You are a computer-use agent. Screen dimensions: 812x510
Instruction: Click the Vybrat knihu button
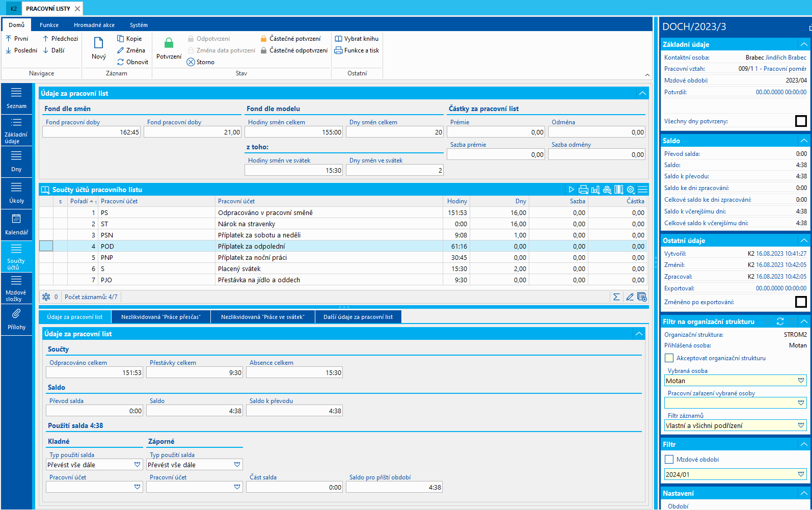pyautogui.click(x=357, y=39)
